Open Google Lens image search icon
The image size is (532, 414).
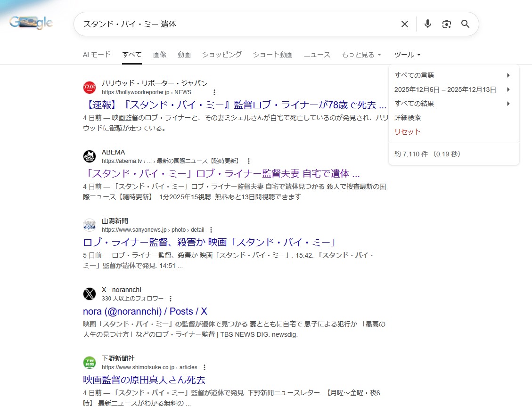pyautogui.click(x=446, y=24)
